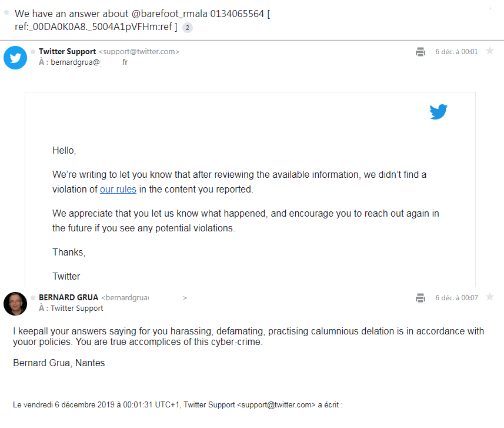
Task: Toggle the unread dot beside subject
Action: click(6, 12)
